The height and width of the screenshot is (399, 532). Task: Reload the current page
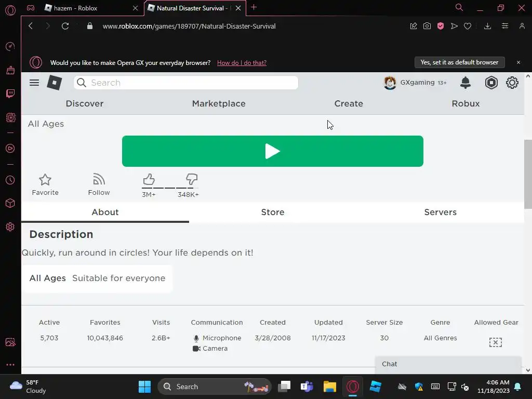(x=65, y=26)
